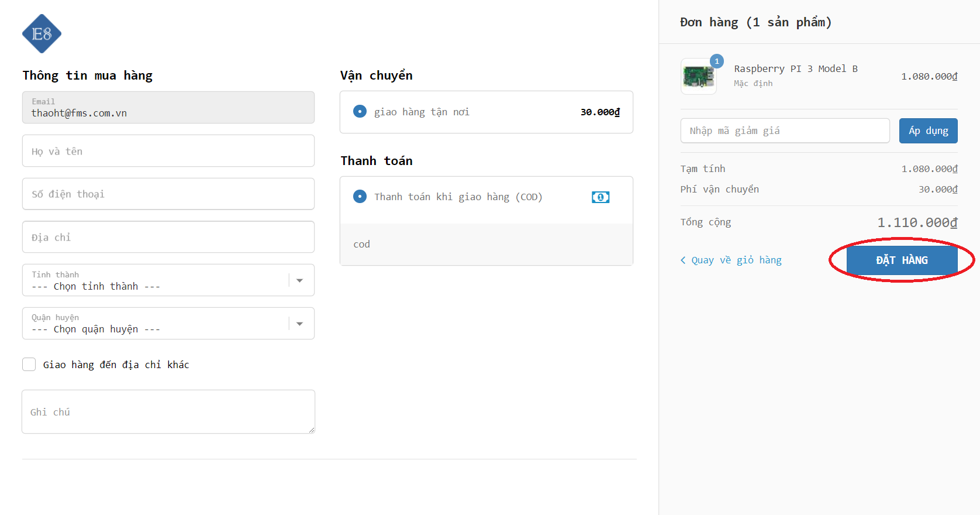Click the E8 store logo
This screenshot has width=980, height=515.
click(x=42, y=34)
